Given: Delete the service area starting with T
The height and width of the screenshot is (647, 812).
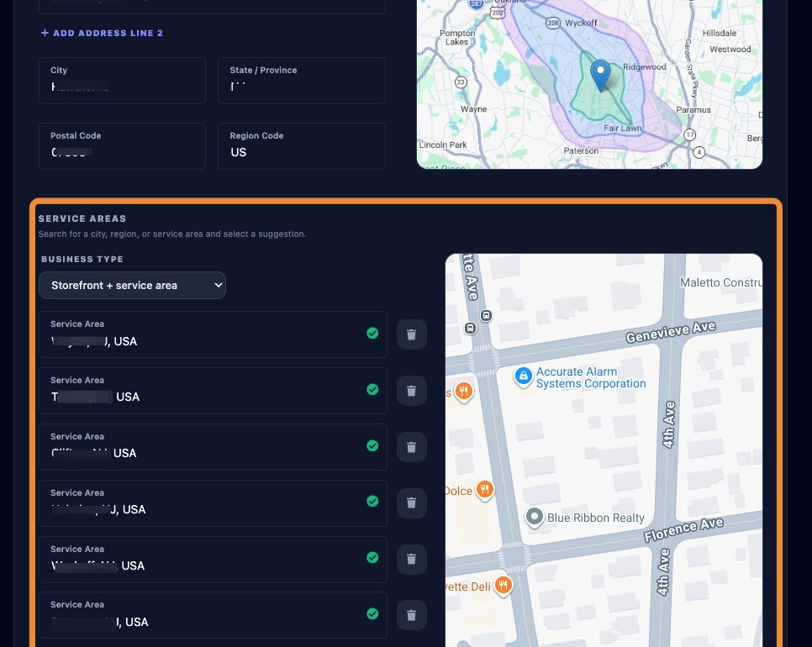Looking at the screenshot, I should [x=412, y=391].
